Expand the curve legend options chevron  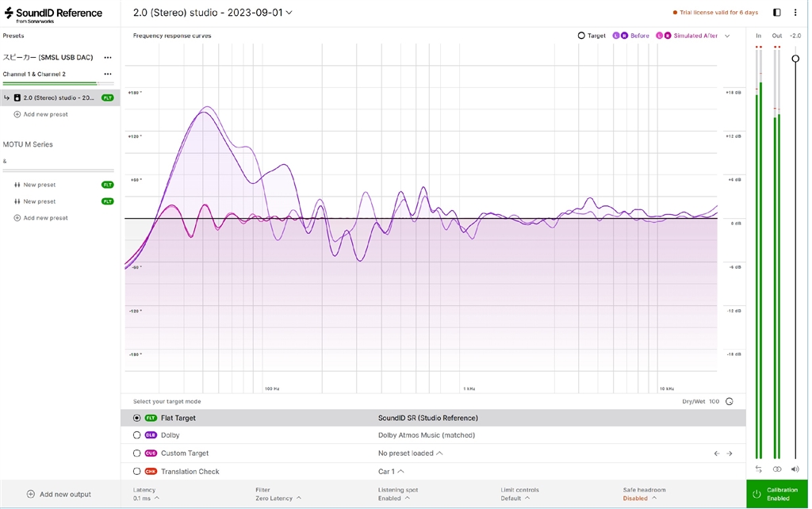point(727,36)
